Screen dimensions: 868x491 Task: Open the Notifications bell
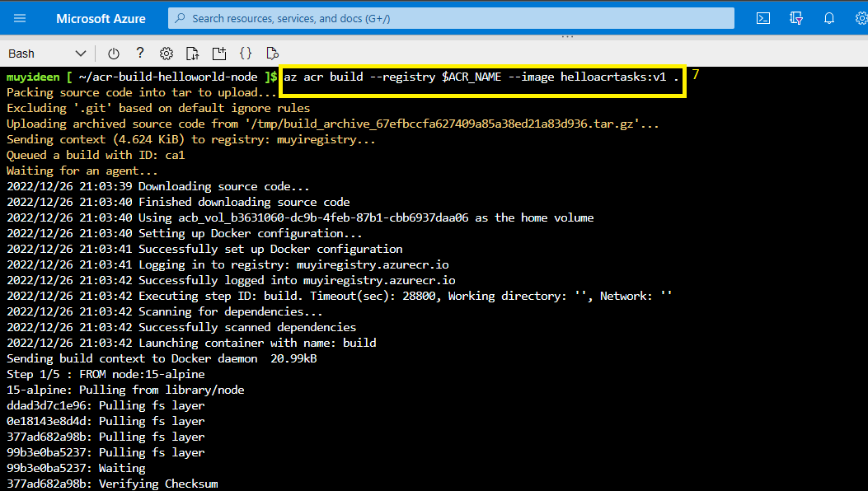[828, 18]
